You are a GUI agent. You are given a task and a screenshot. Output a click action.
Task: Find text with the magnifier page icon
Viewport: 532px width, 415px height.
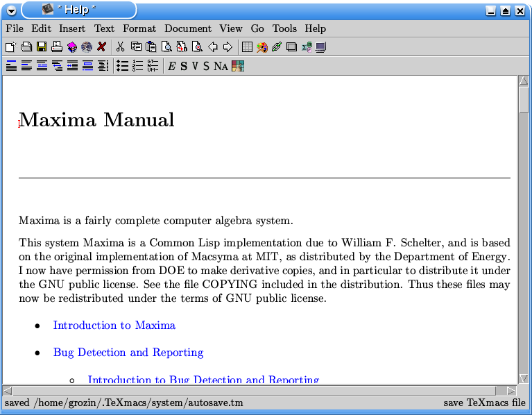click(166, 46)
